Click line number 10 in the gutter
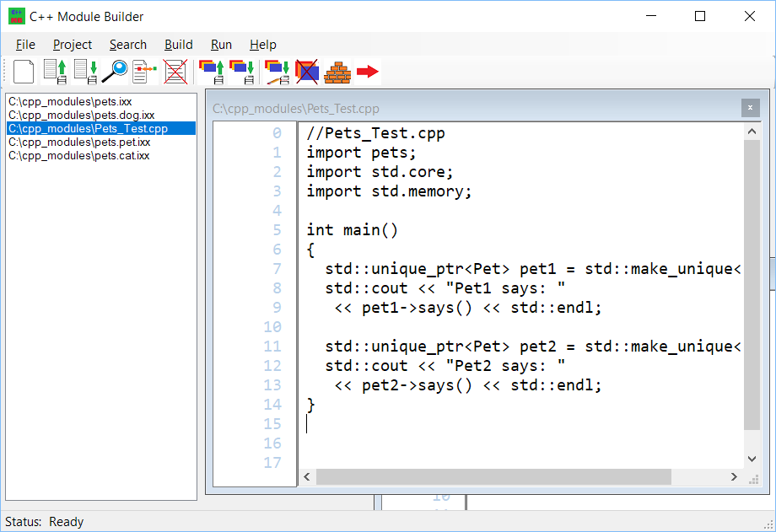 [x=272, y=327]
